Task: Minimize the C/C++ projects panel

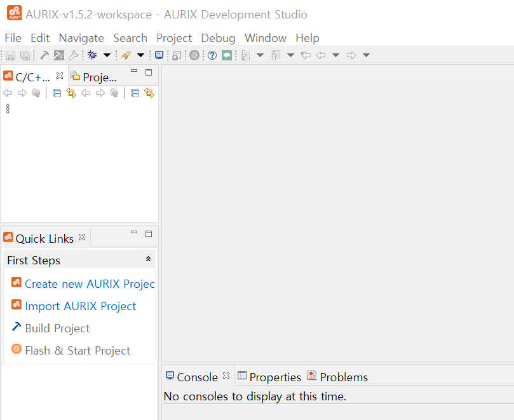Action: [134, 71]
